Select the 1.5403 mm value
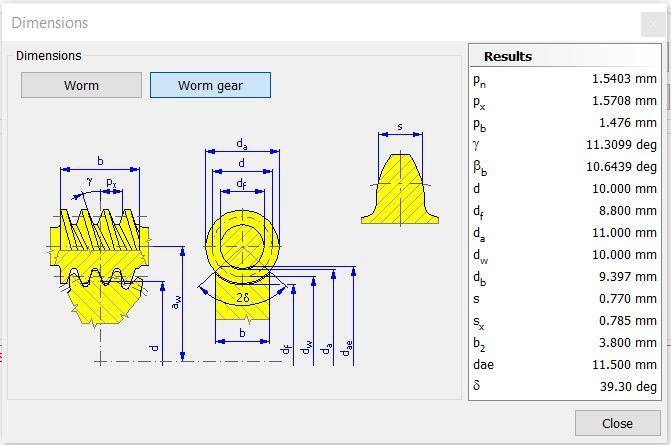This screenshot has width=671, height=445. [x=624, y=79]
